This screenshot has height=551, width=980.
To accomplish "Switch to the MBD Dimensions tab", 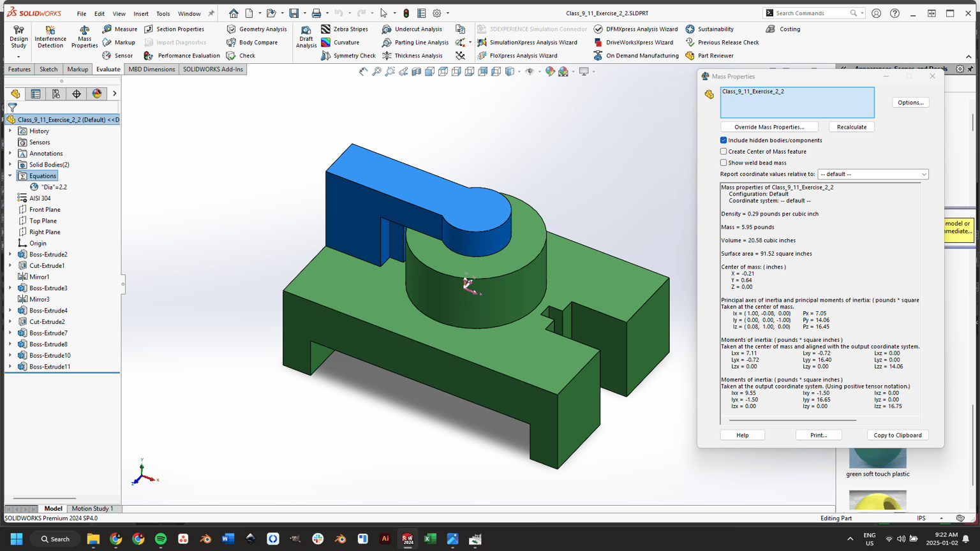I will coord(152,69).
